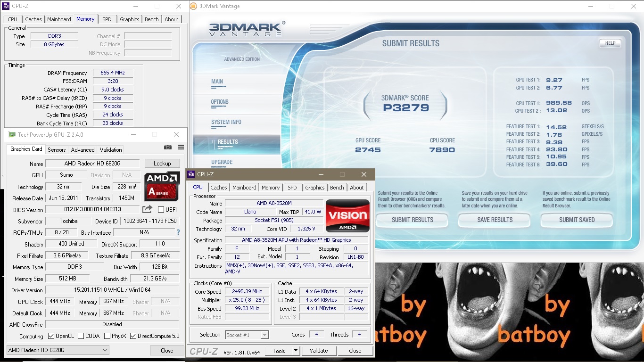644x362 pixels.
Task: Click the Validate button in CPU-Z
Action: 319,351
